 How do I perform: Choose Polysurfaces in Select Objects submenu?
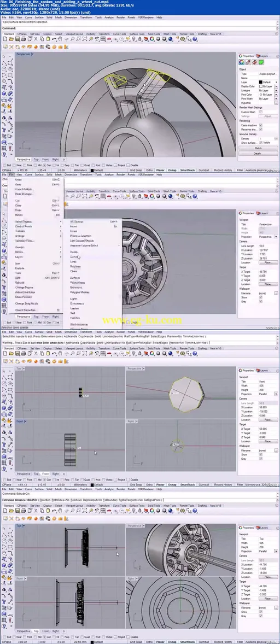tap(78, 283)
